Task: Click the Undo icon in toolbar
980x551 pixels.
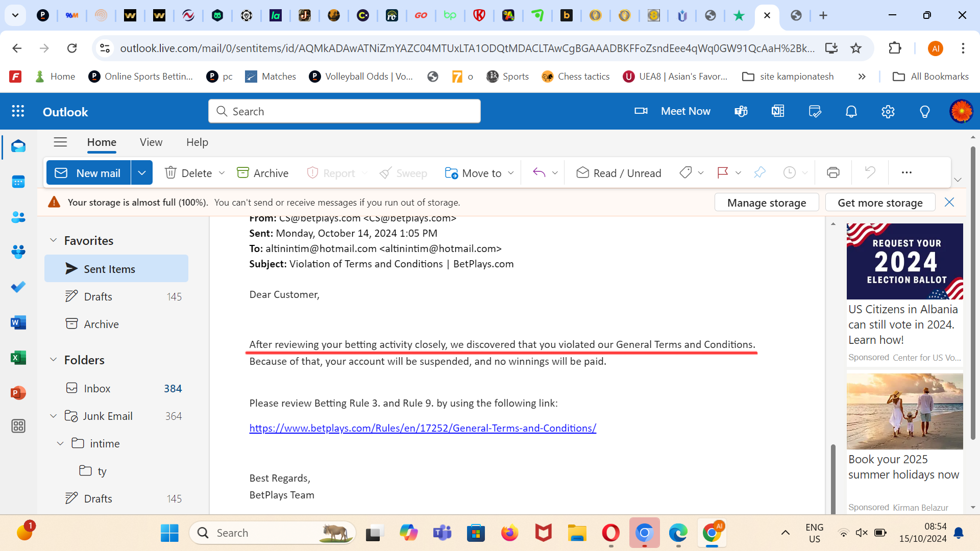Action: (x=870, y=173)
